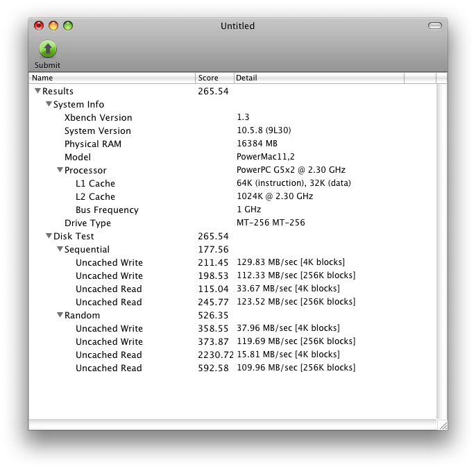Select the Bus Frequency row
The height and width of the screenshot is (469, 476).
click(233, 210)
